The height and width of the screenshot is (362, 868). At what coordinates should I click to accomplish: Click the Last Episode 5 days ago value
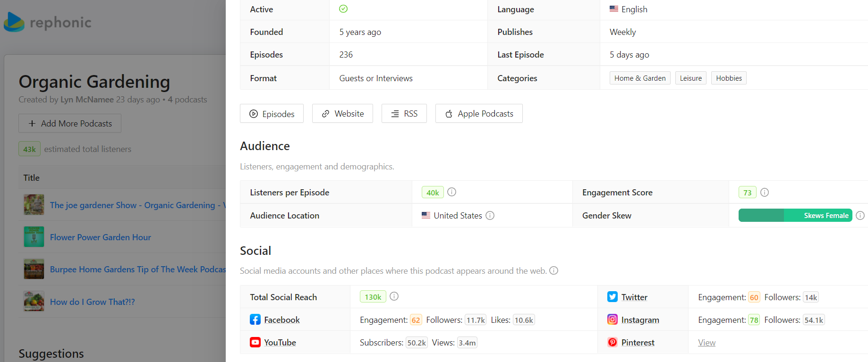point(629,55)
